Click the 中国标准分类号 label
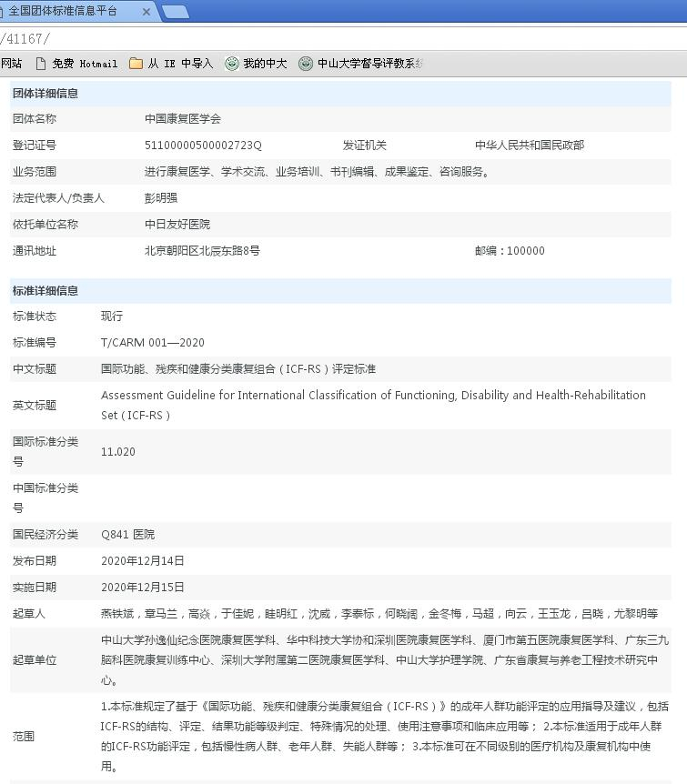Image resolution: width=687 pixels, height=784 pixels. [x=45, y=498]
